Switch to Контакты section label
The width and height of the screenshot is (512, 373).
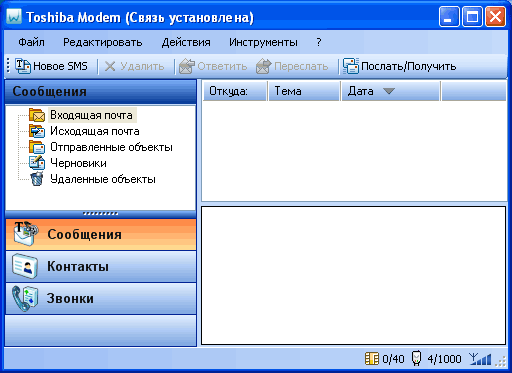[x=78, y=266]
